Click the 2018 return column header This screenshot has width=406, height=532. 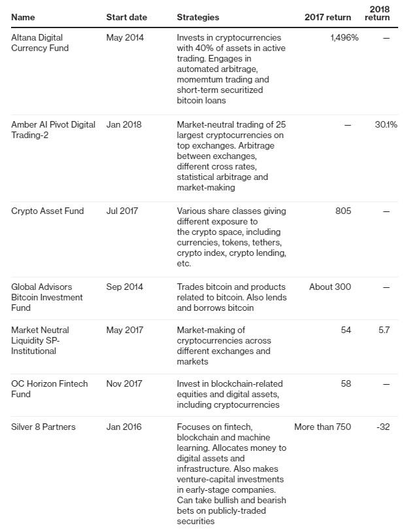coord(377,13)
